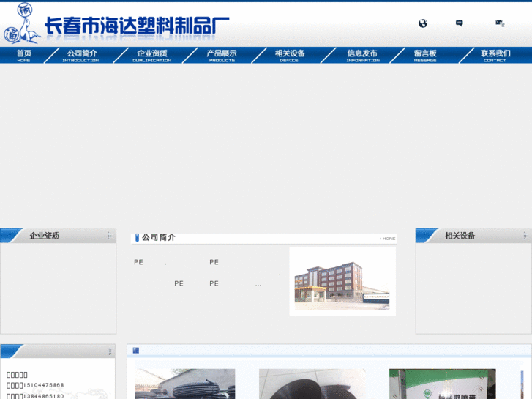The width and height of the screenshot is (532, 399).
Task: Open 相关设备 Device menu item
Action: click(290, 56)
